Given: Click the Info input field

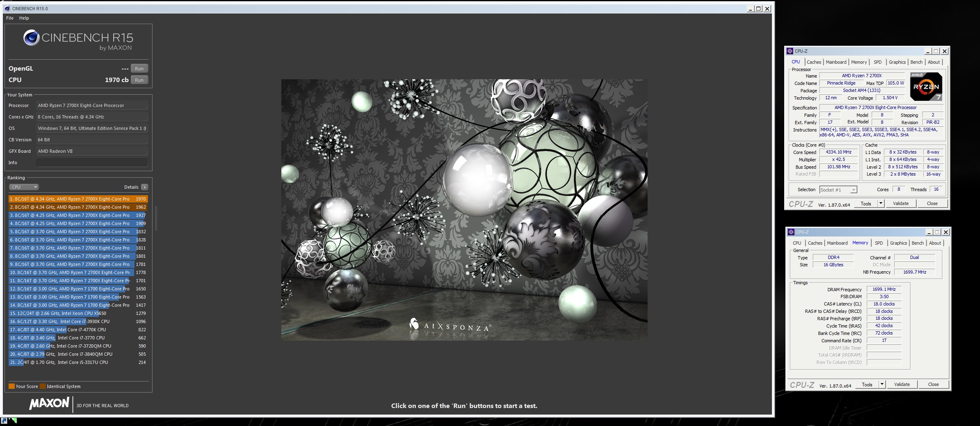Looking at the screenshot, I should (92, 163).
